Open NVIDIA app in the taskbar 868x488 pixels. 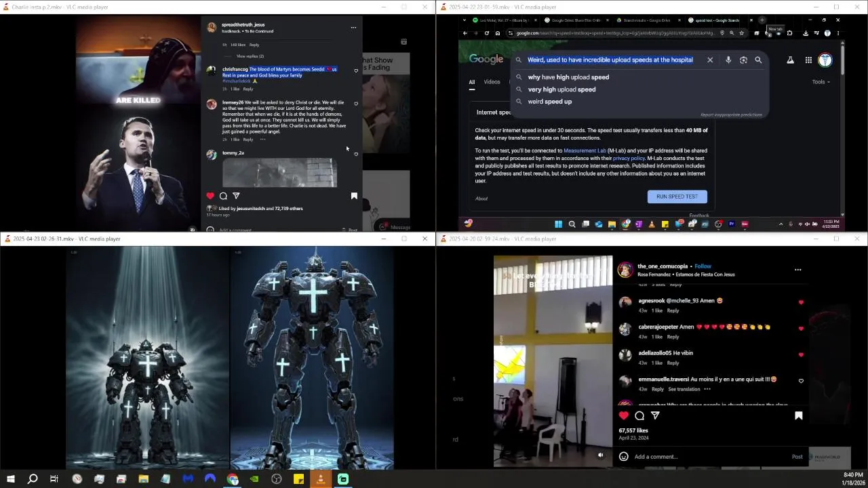coord(254,479)
